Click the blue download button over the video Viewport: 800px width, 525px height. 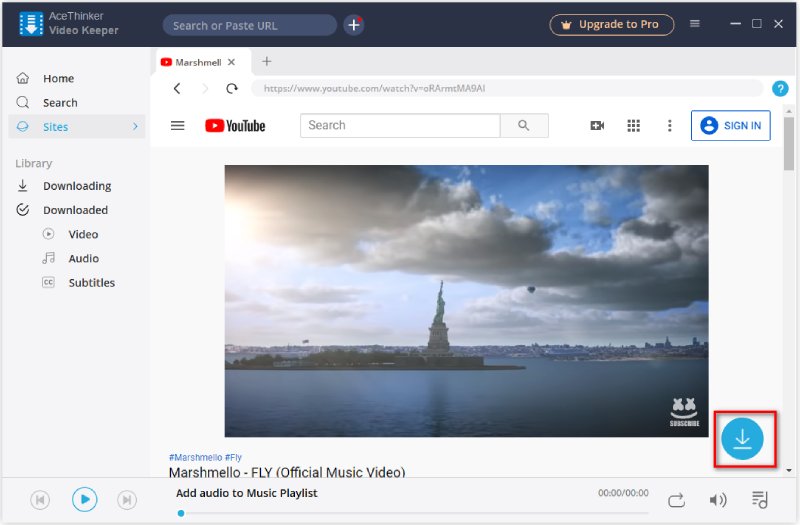[x=742, y=439]
